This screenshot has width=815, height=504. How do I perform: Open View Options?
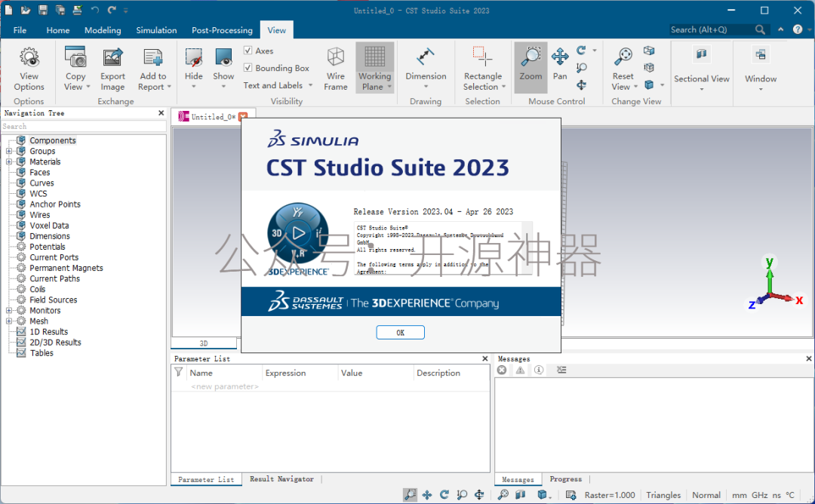point(29,69)
